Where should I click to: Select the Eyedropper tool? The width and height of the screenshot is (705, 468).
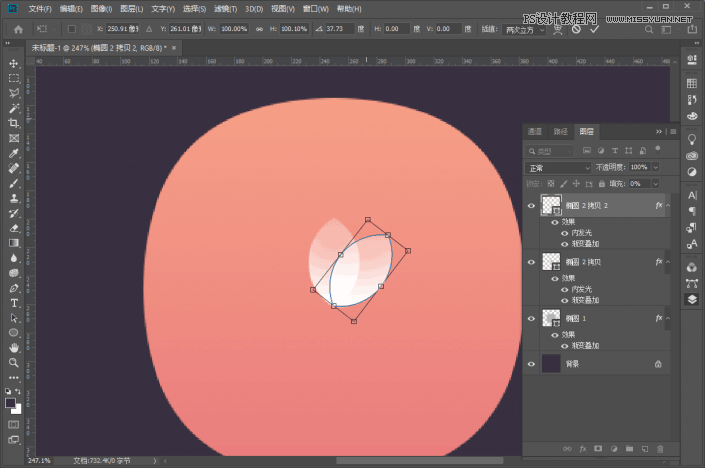coord(14,153)
